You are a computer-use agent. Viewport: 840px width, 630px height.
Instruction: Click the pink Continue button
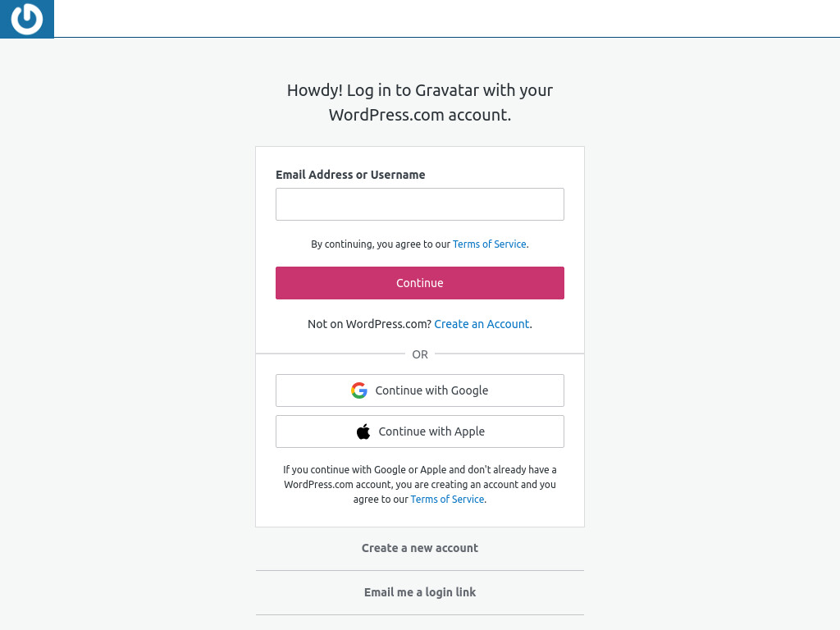coord(419,283)
